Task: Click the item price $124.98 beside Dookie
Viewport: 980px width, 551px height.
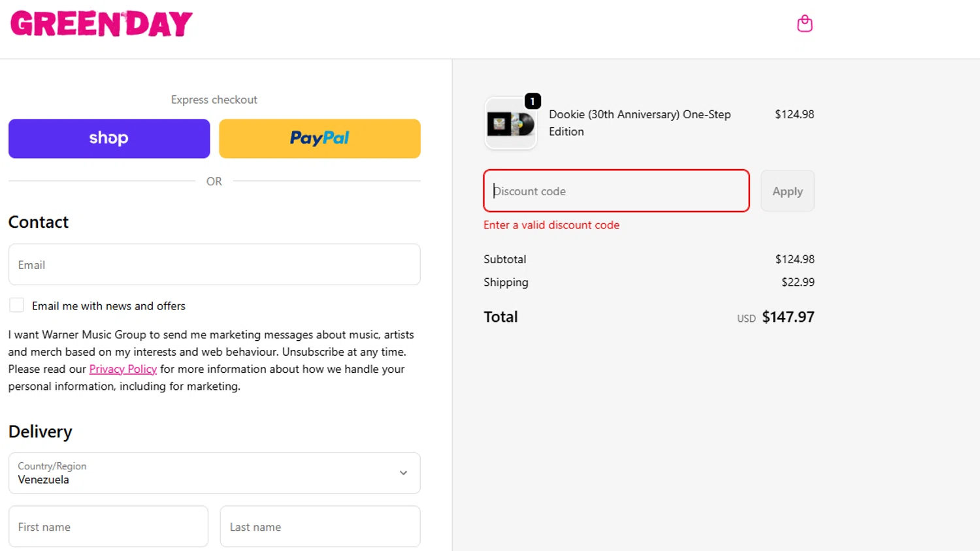Action: click(x=794, y=114)
